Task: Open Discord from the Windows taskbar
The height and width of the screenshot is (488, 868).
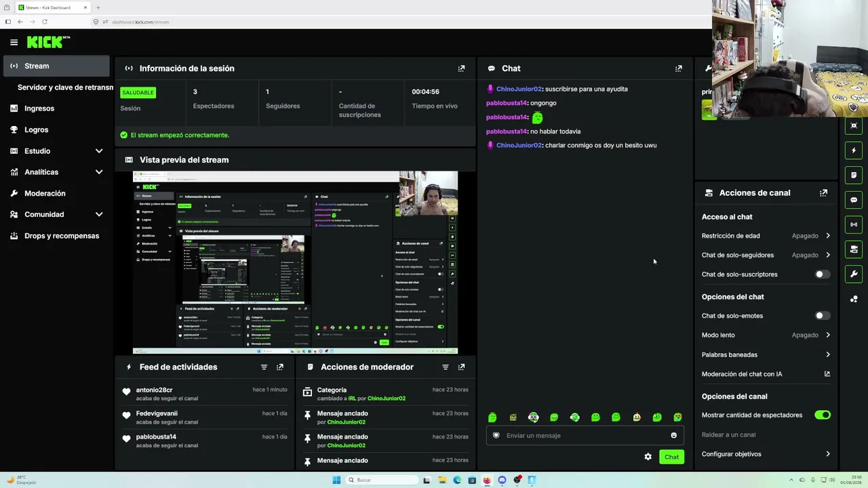Action: click(502, 480)
